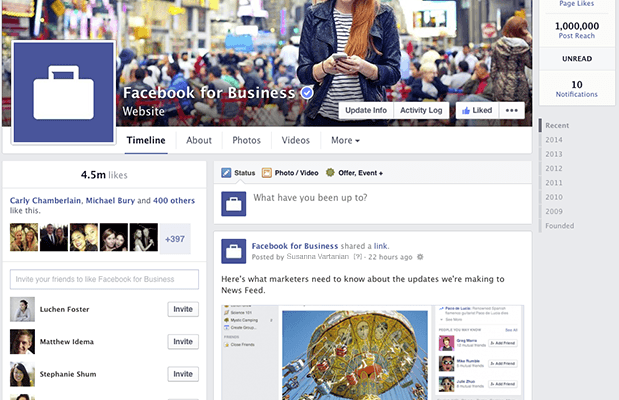Invite Matthew Idema

coord(183,342)
